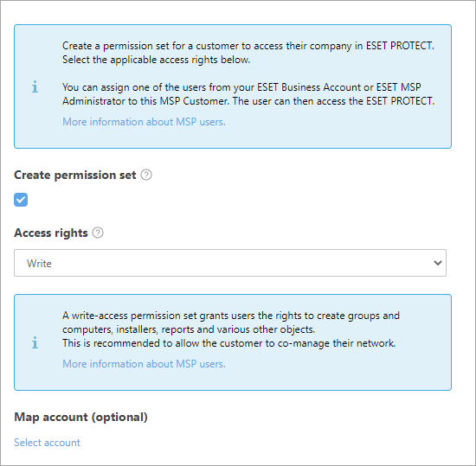Click the paragraph about ESET Business Account users
The image size is (476, 466).
tap(248, 94)
